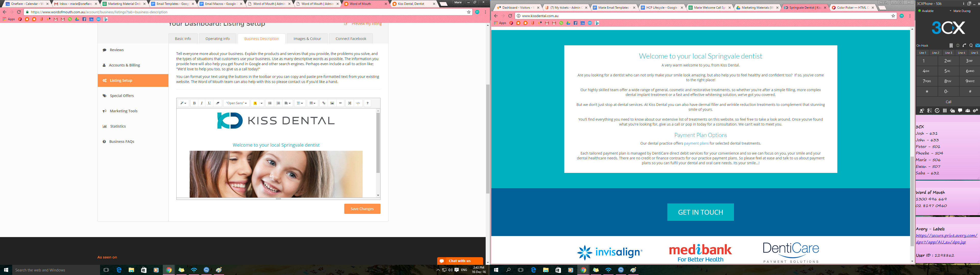This screenshot has height=275, width=980.
Task: Toggle bold formatting in editor toolbar
Action: tap(194, 103)
